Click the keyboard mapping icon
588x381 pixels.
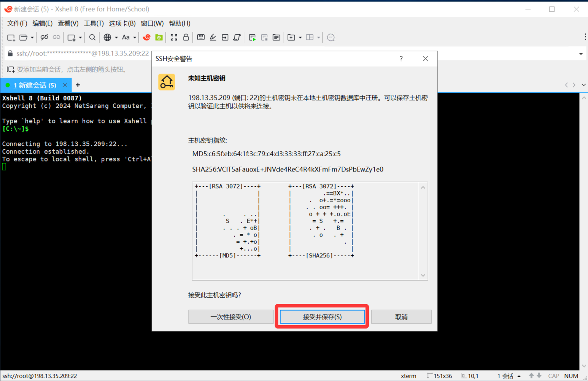pyautogui.click(x=201, y=37)
